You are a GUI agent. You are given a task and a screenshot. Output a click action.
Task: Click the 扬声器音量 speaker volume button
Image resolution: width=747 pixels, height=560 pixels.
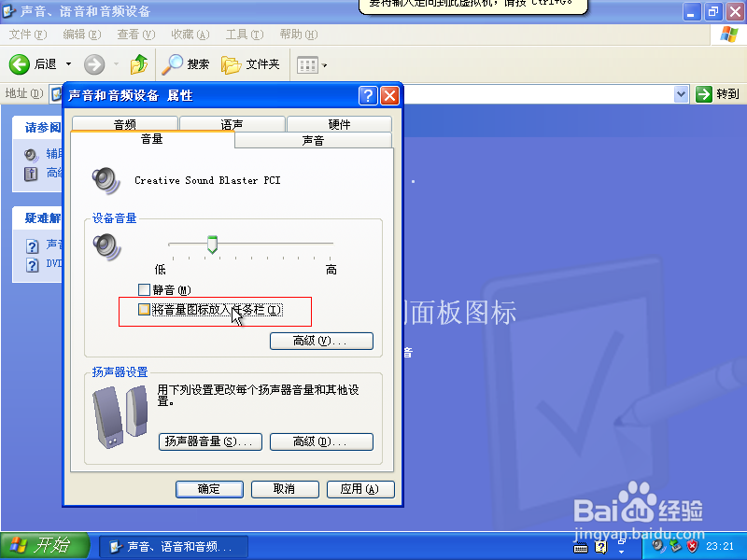pos(210,441)
